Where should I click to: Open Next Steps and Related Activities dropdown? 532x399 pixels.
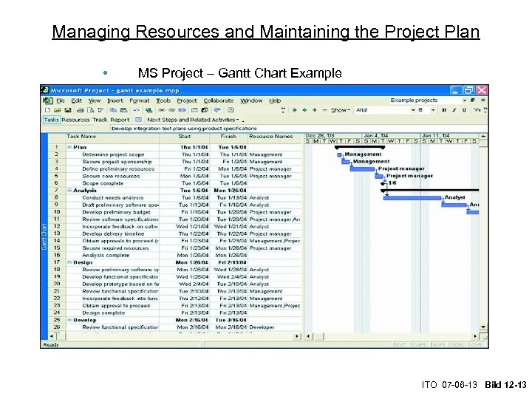point(193,120)
